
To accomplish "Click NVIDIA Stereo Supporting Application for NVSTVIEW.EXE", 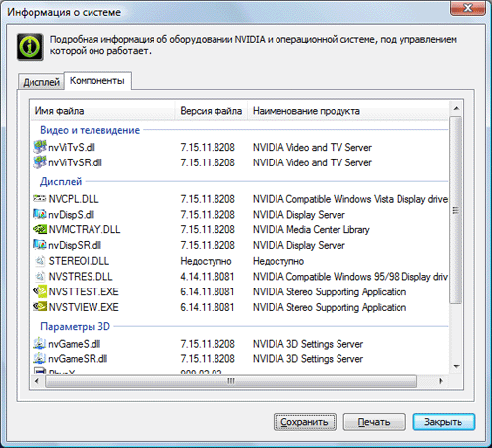I will [x=330, y=307].
